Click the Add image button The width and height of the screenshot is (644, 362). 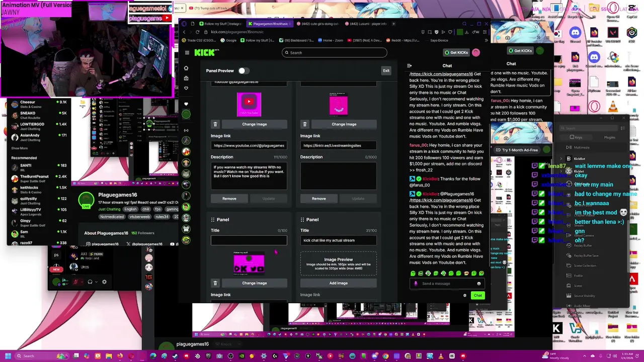click(x=339, y=283)
